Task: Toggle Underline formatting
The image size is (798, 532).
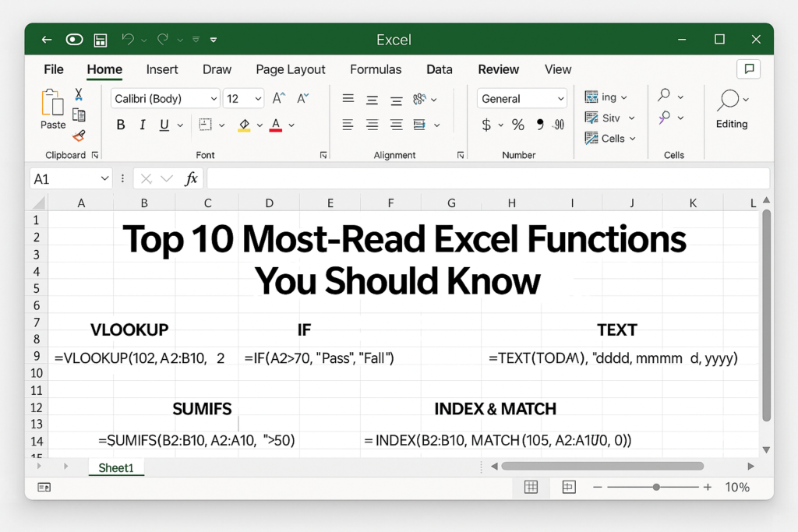Action: (x=164, y=125)
